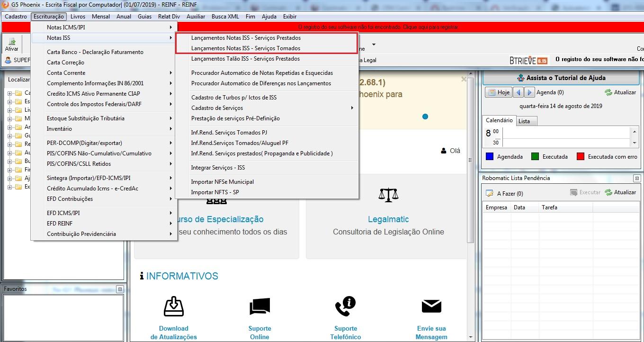Click the Data column header
644x342 pixels.
[525, 207]
